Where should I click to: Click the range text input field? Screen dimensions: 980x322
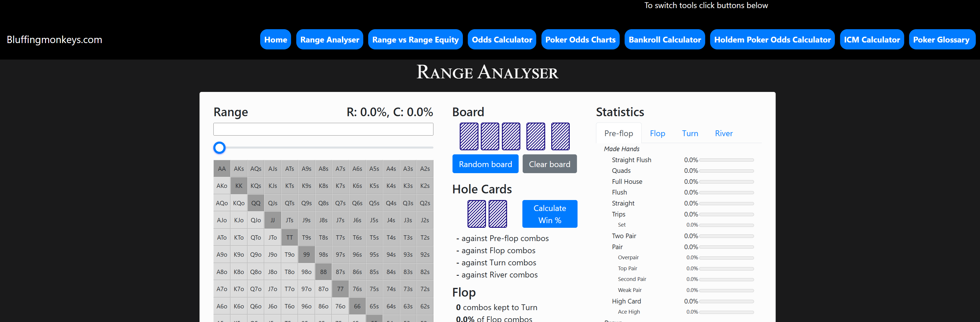[x=323, y=129]
